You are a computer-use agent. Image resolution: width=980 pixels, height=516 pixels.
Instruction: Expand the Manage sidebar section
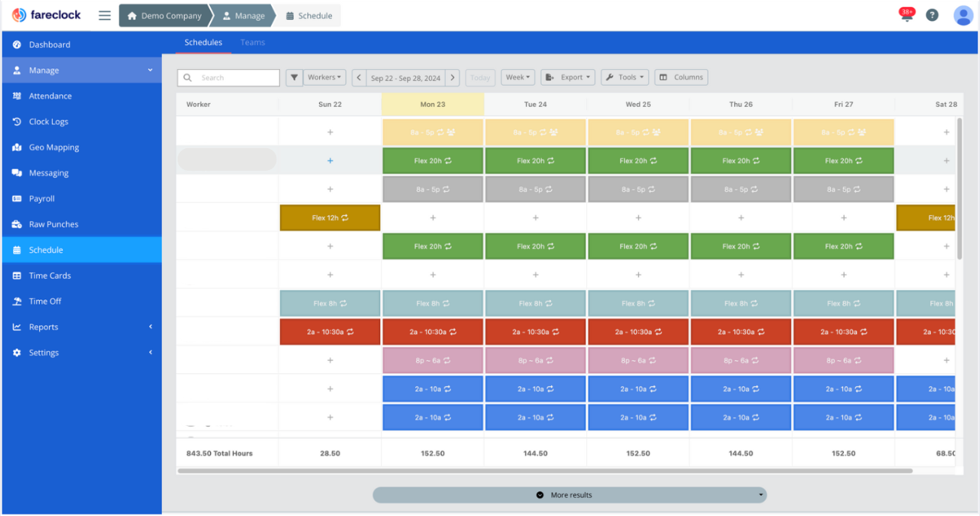tap(81, 71)
